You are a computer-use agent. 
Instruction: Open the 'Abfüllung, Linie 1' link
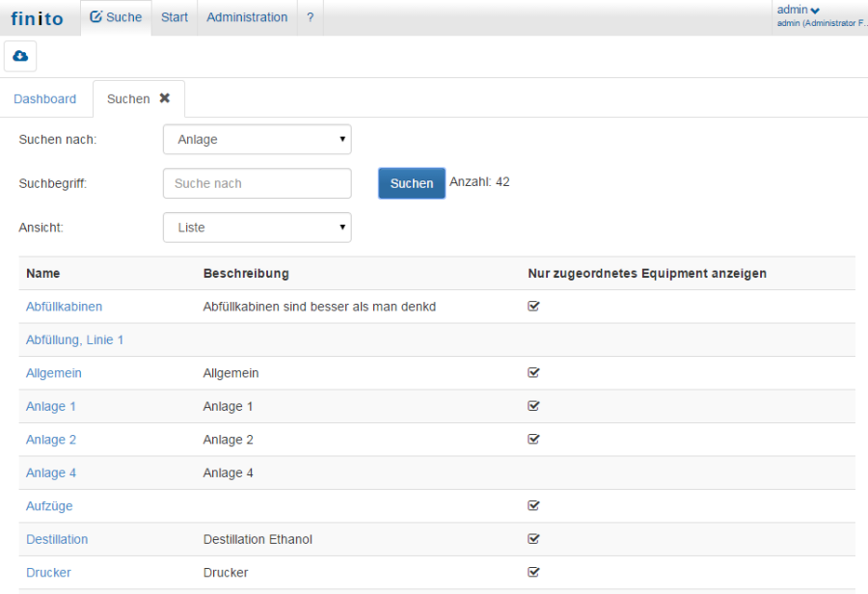point(74,339)
